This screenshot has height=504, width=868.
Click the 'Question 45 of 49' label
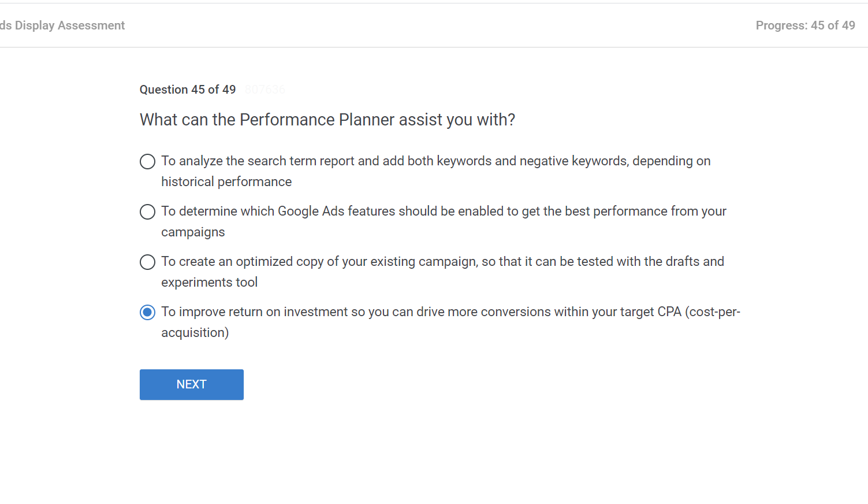(x=188, y=90)
